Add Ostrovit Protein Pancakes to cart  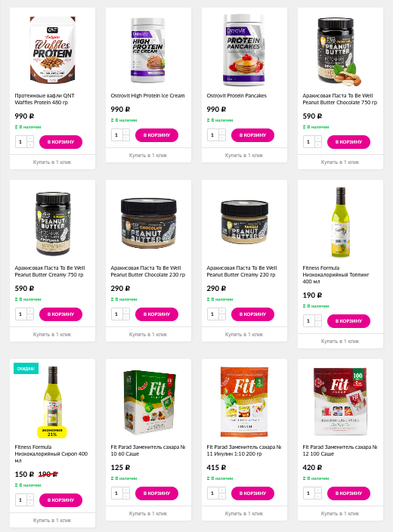tap(252, 135)
